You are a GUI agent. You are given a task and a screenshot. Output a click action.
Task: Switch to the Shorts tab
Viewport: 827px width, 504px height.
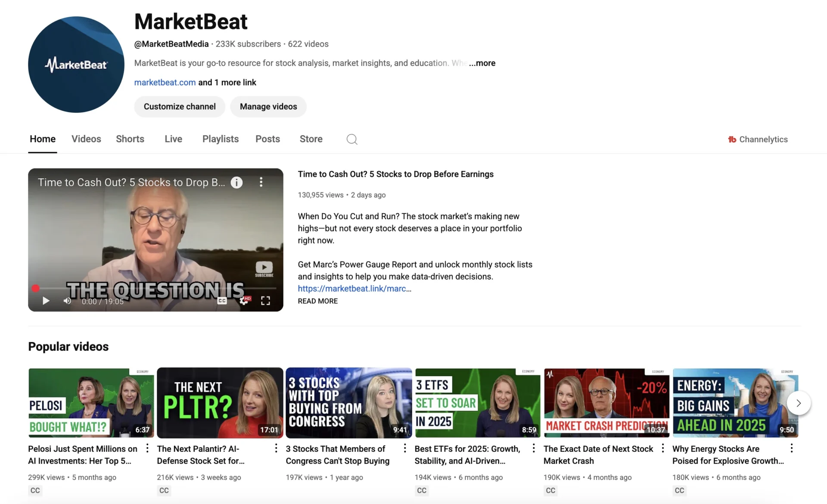pyautogui.click(x=130, y=139)
